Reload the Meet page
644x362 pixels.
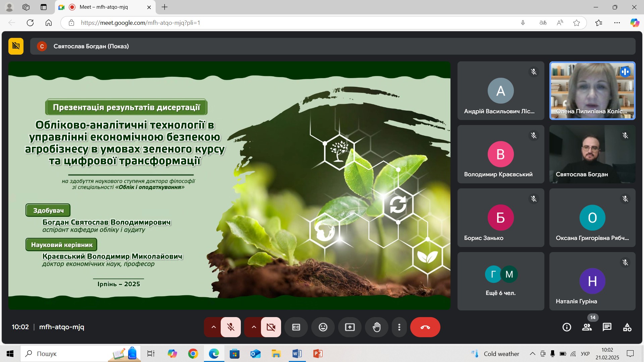[30, 23]
